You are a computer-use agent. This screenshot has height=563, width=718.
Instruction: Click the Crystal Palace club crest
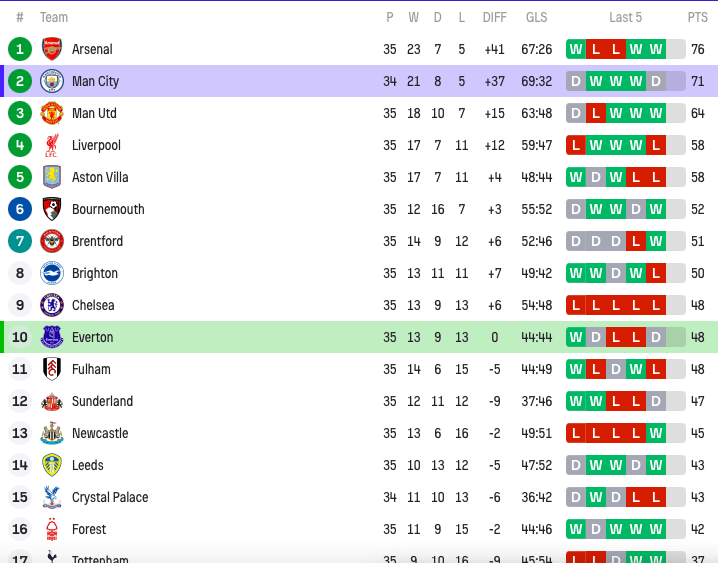(52, 498)
